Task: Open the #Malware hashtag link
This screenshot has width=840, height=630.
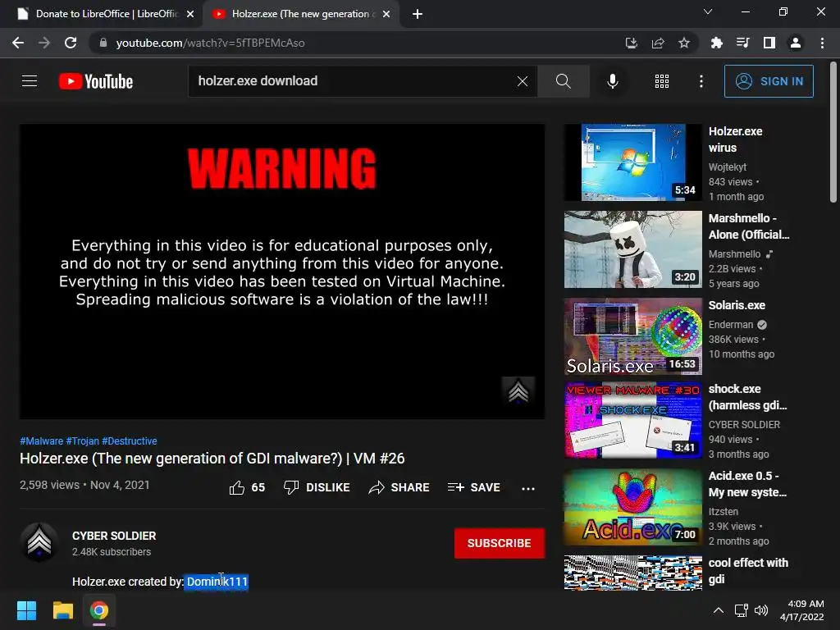Action: (x=41, y=441)
